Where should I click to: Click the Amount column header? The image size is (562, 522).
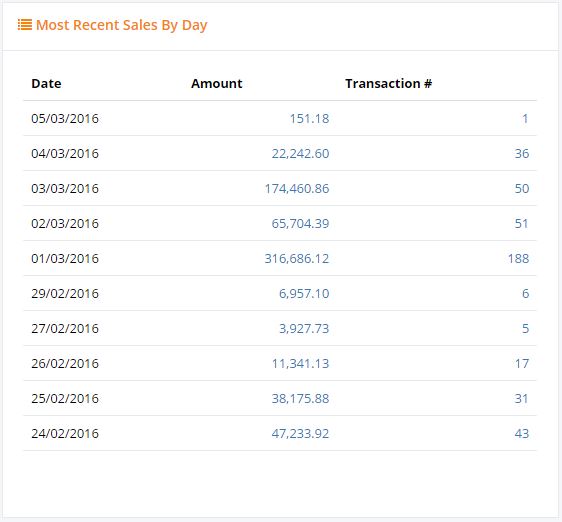coord(216,84)
